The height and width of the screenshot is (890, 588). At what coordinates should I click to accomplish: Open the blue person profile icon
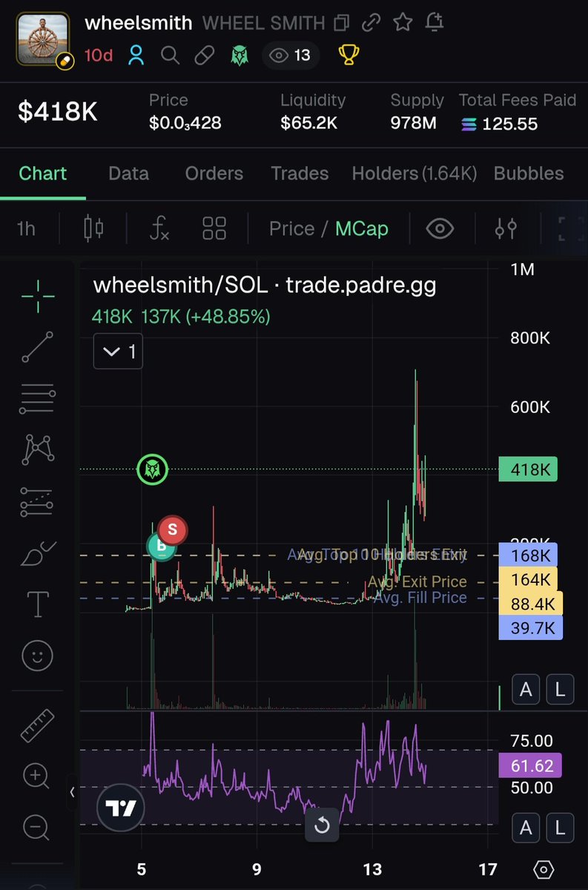[x=136, y=55]
